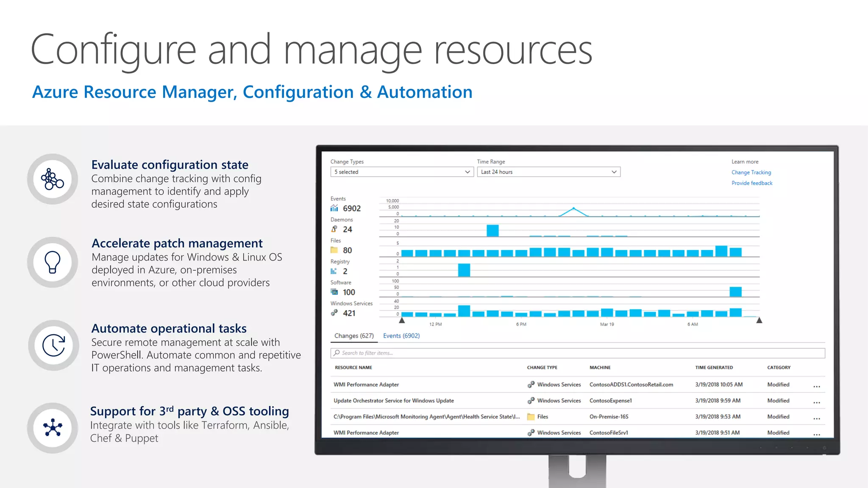
Task: Switch to the Changes (627) tab
Action: [354, 336]
